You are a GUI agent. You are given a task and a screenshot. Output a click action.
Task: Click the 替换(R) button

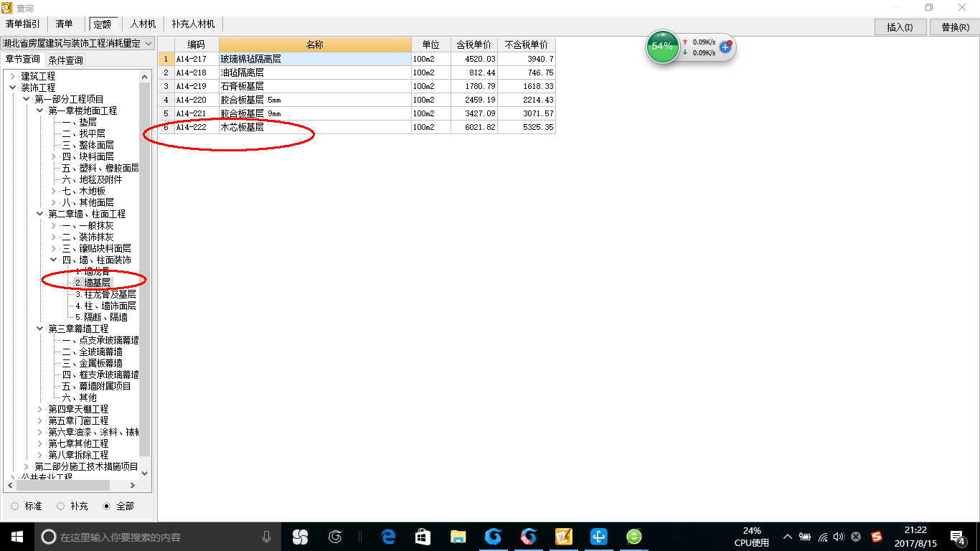954,27
